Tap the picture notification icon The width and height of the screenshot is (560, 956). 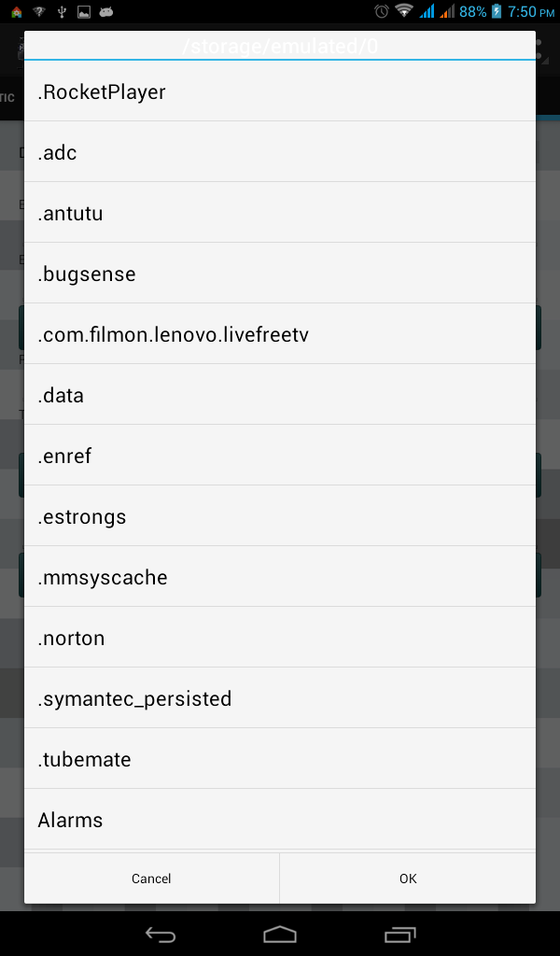click(84, 11)
